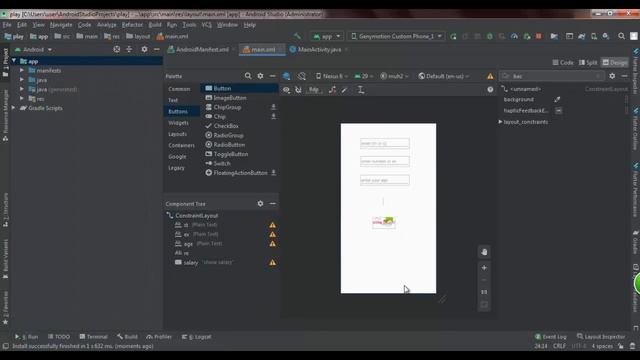Switch to MainActivity.java tab

pos(319,49)
